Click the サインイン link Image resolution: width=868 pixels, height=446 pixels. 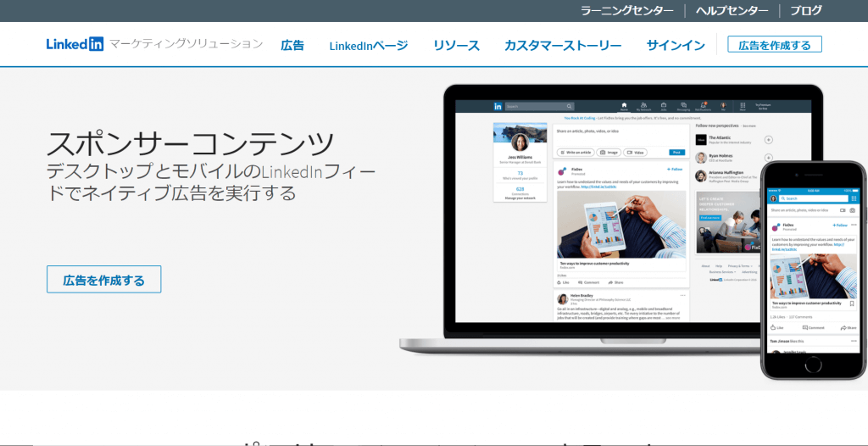click(x=676, y=46)
